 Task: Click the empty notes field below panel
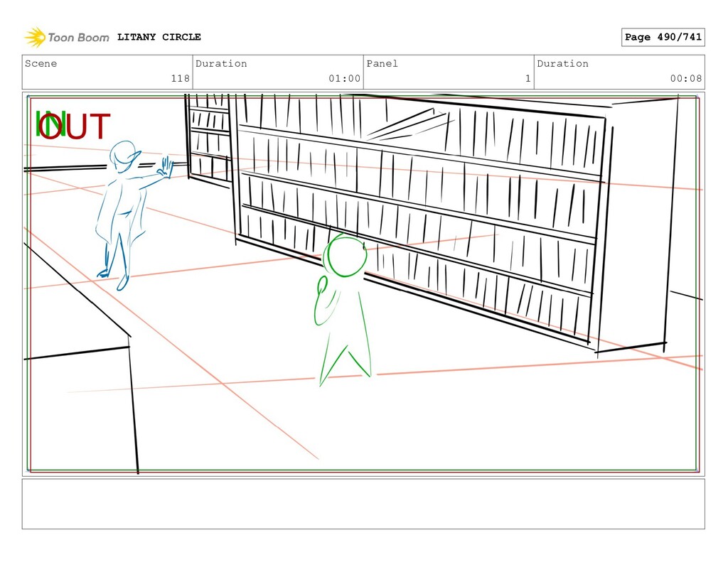(363, 504)
